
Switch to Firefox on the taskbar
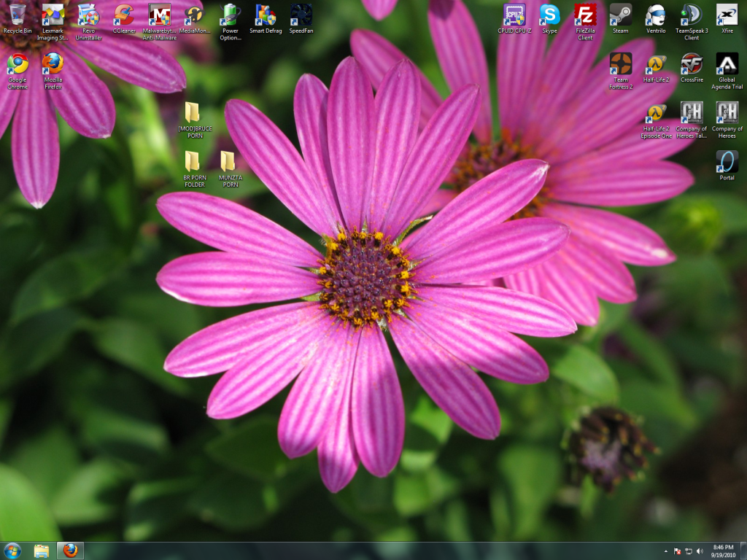[70, 551]
